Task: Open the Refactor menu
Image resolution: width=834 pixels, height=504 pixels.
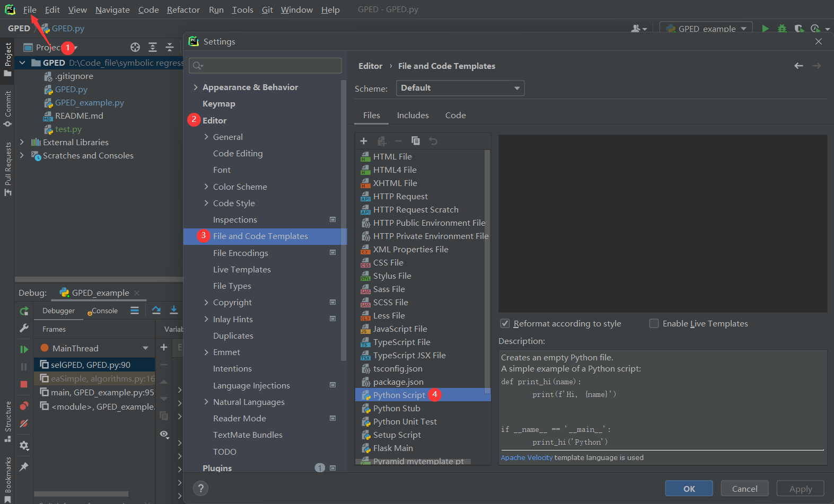Action: pyautogui.click(x=183, y=10)
